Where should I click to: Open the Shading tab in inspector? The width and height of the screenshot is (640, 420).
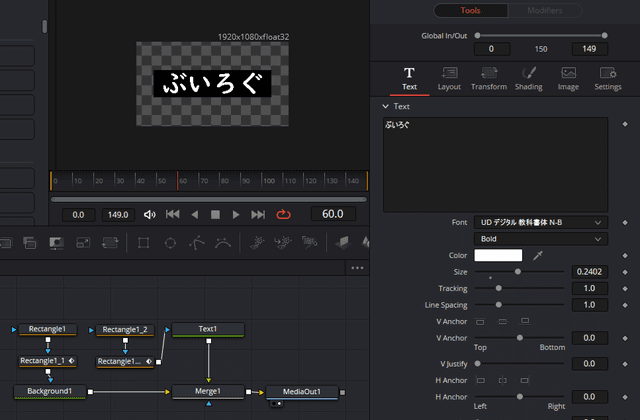point(529,79)
